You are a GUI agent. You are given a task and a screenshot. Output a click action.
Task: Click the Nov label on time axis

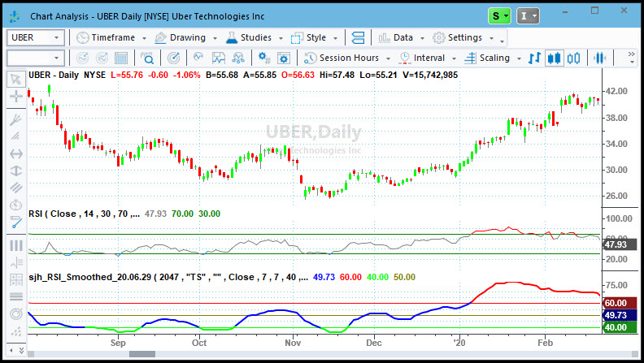coord(293,343)
